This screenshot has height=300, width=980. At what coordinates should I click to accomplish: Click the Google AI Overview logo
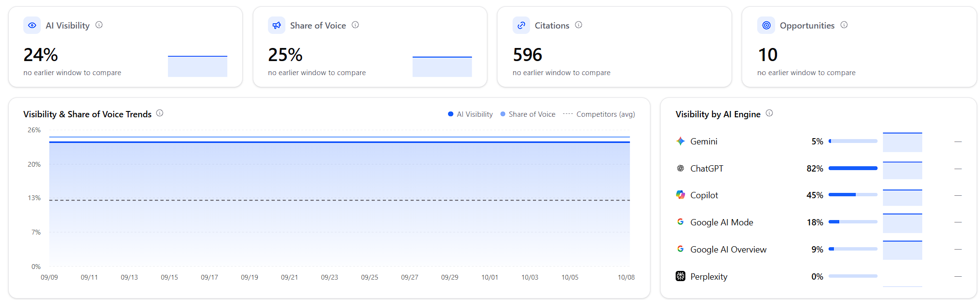tap(681, 249)
